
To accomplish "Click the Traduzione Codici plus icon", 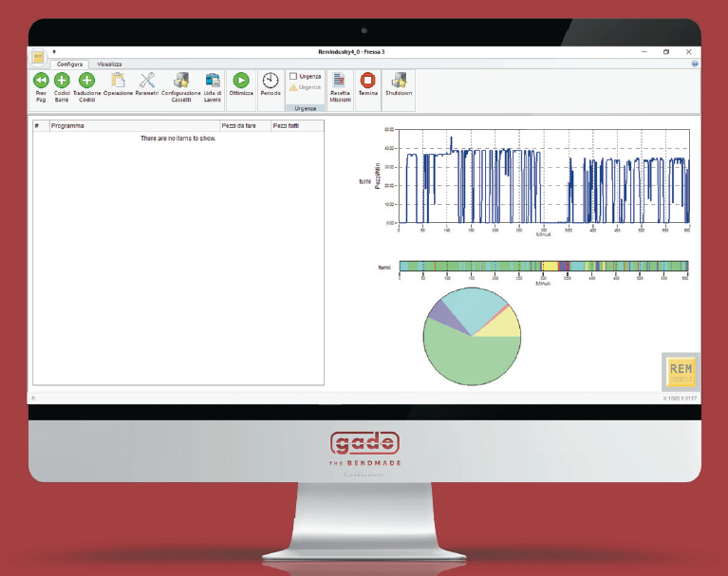I will click(x=86, y=81).
